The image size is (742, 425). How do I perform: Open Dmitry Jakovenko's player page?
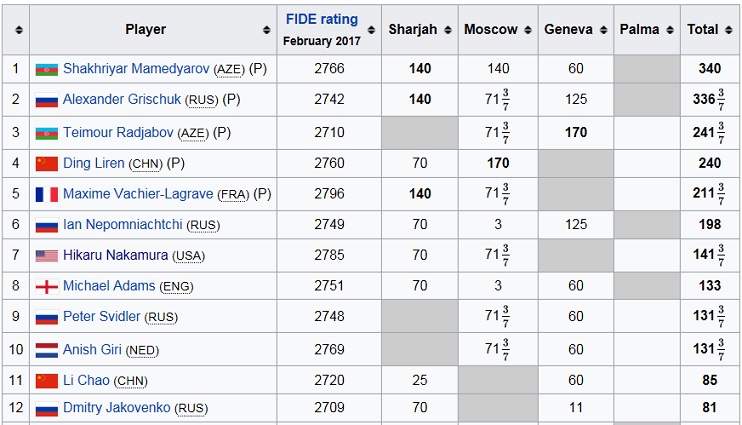(x=123, y=408)
